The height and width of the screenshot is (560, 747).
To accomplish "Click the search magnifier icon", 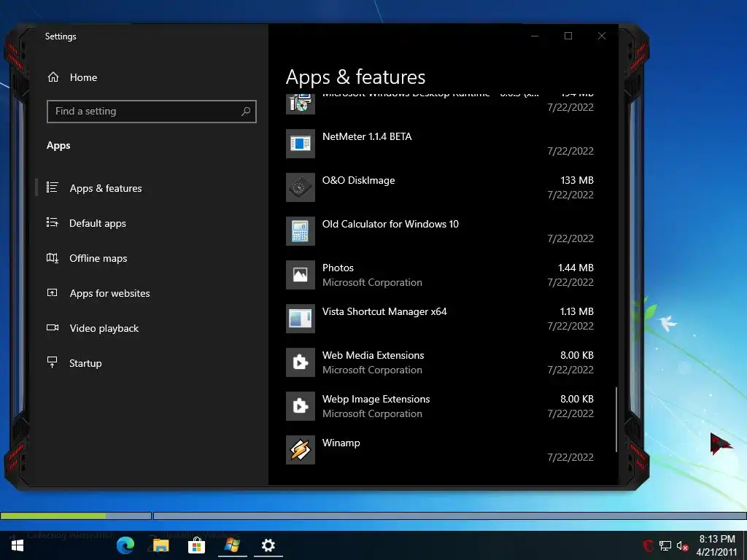I will (246, 112).
